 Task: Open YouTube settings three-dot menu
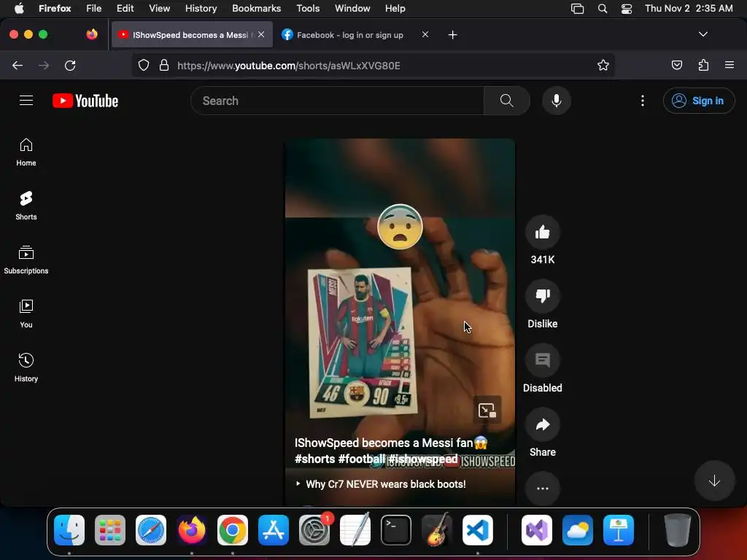click(x=643, y=101)
